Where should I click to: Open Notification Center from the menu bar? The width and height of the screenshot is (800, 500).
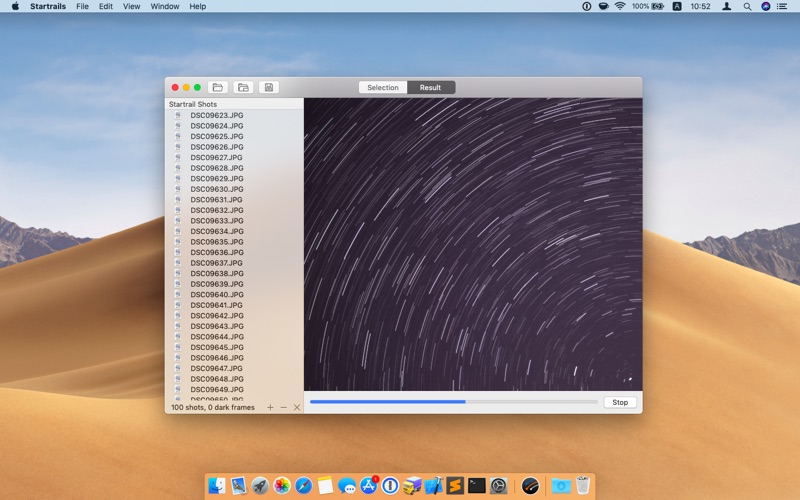tap(782, 7)
